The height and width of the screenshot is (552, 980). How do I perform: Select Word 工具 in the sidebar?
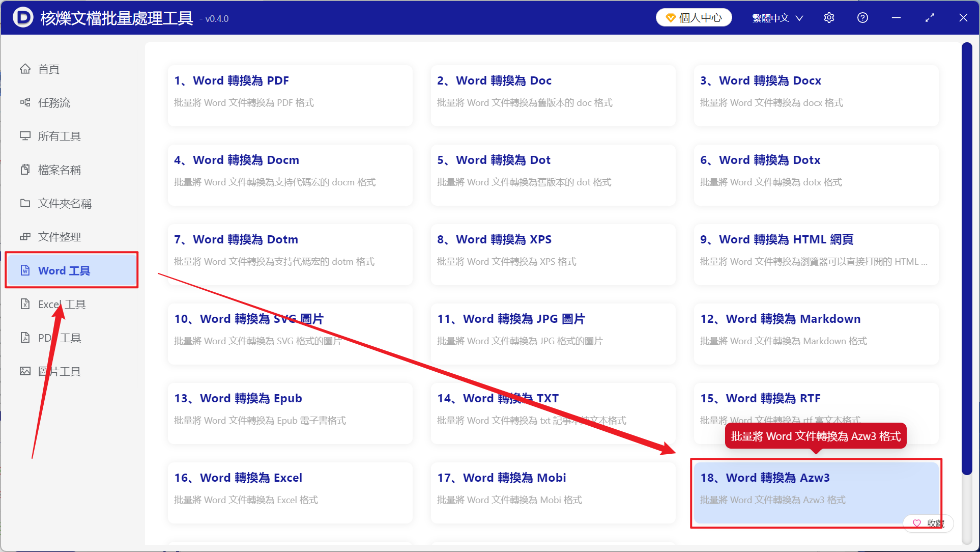72,270
